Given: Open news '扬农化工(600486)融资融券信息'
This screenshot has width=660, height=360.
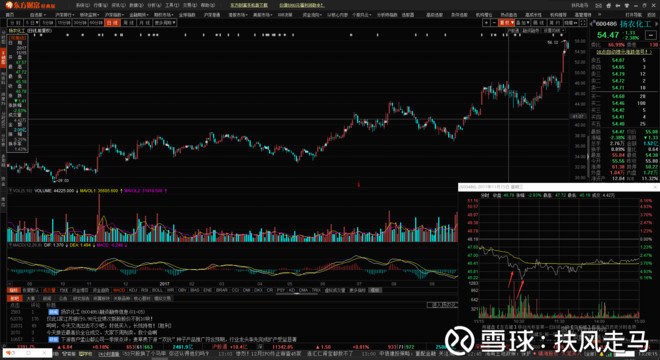Looking at the screenshot, I should click(103, 312).
